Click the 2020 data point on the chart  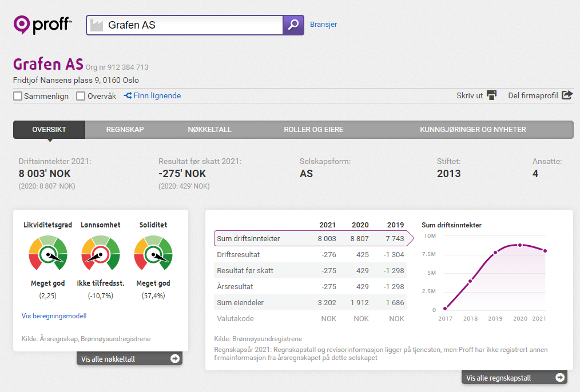(x=520, y=245)
